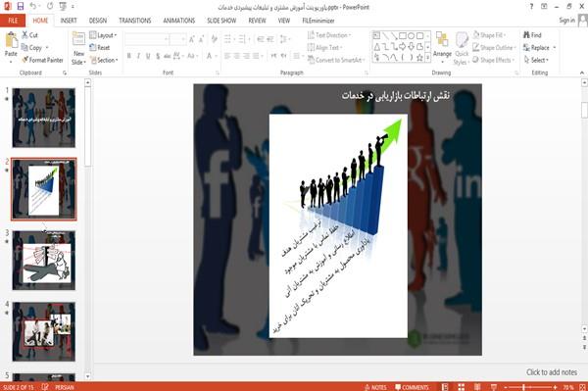Start the Slide Show from the status bar icon
Viewport: 588px width, 391px height.
[494, 387]
